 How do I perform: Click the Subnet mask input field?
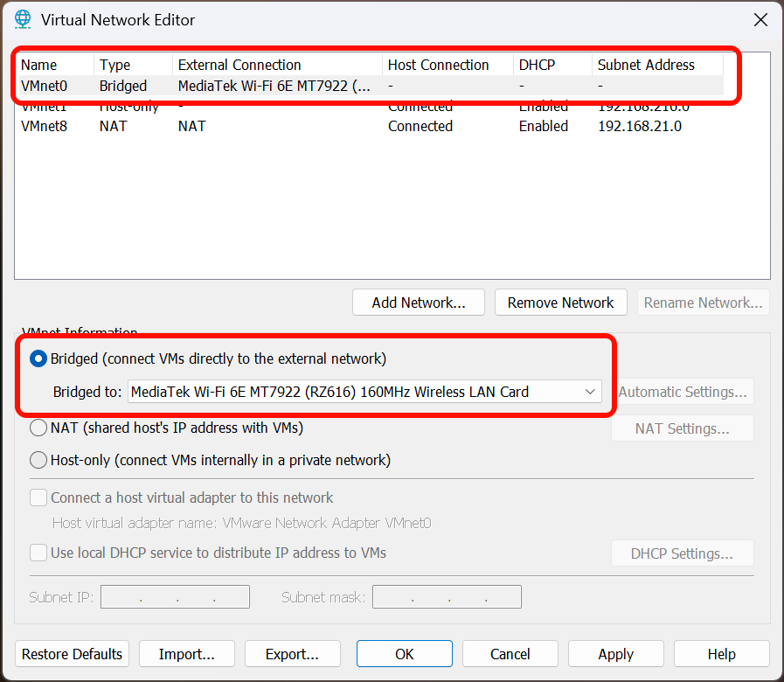(447, 597)
